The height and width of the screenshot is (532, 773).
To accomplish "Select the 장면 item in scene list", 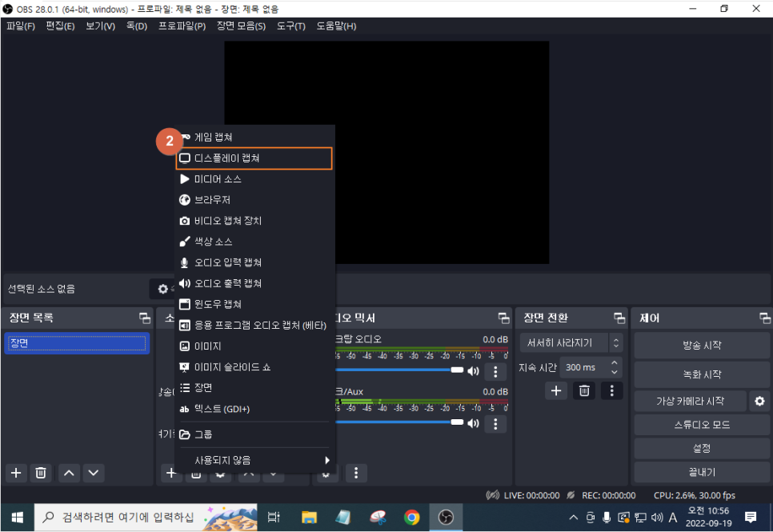I will 77,343.
